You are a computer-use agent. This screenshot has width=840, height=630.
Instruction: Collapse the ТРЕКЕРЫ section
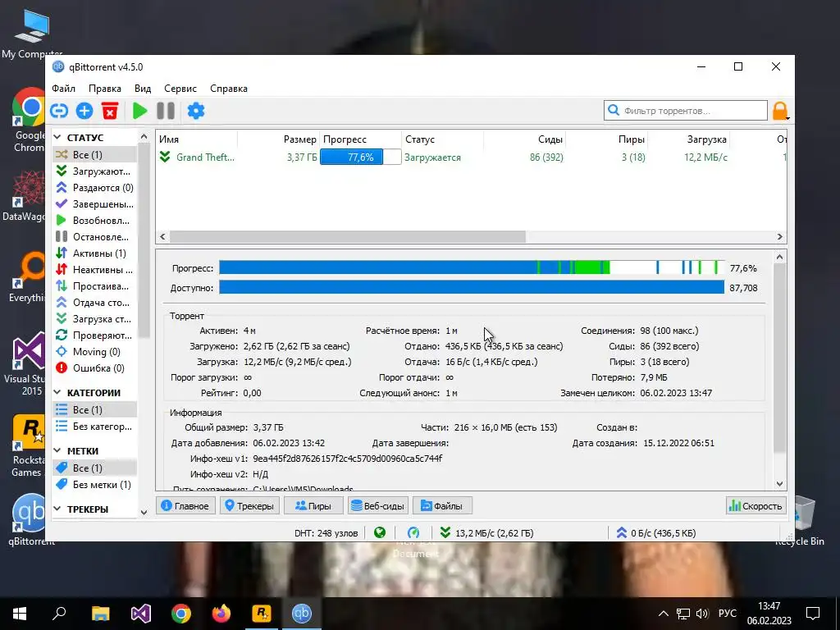57,509
